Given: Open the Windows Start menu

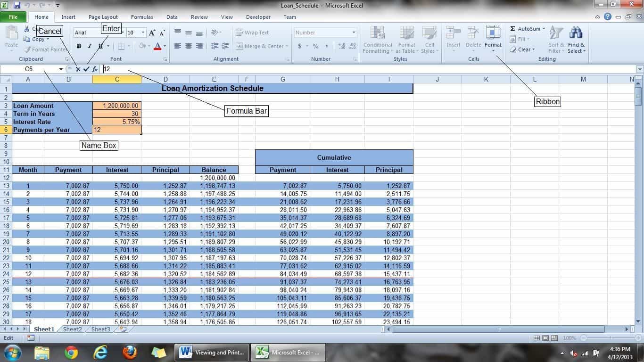Looking at the screenshot, I should (x=13, y=352).
